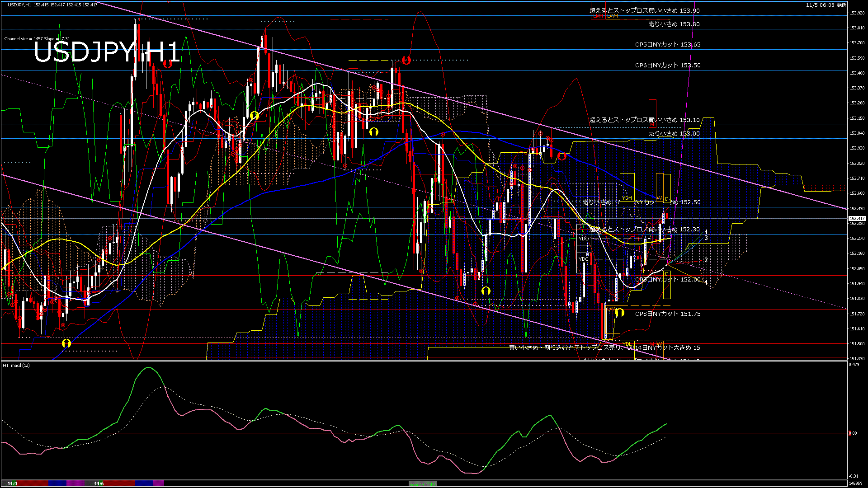Click the LWH orange box label
868x488 pixels.
coord(613,16)
